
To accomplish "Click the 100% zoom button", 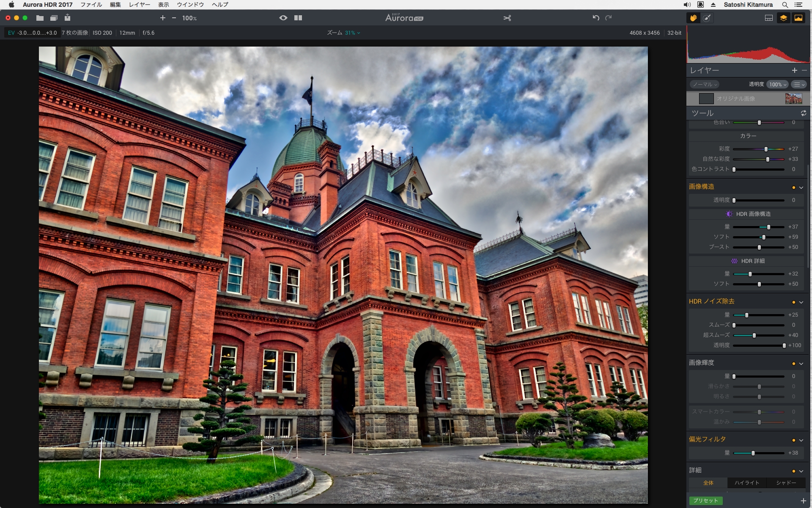I will [x=189, y=18].
